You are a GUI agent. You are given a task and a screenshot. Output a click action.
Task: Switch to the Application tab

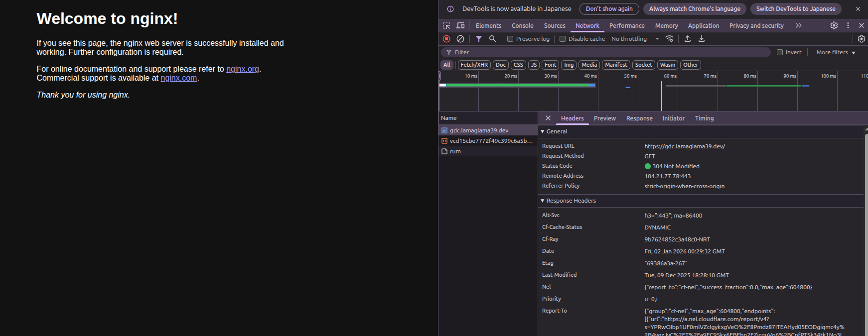coord(704,25)
